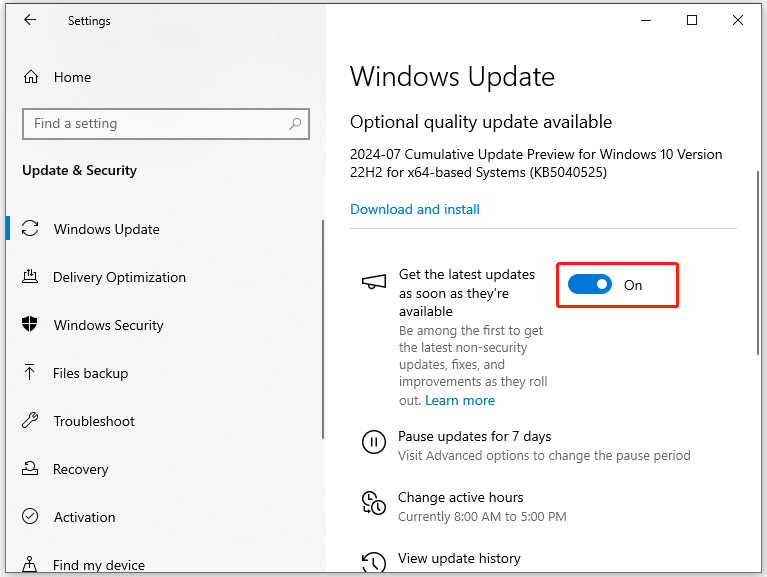Click the search magnifier icon
The width and height of the screenshot is (767, 577).
pos(295,124)
